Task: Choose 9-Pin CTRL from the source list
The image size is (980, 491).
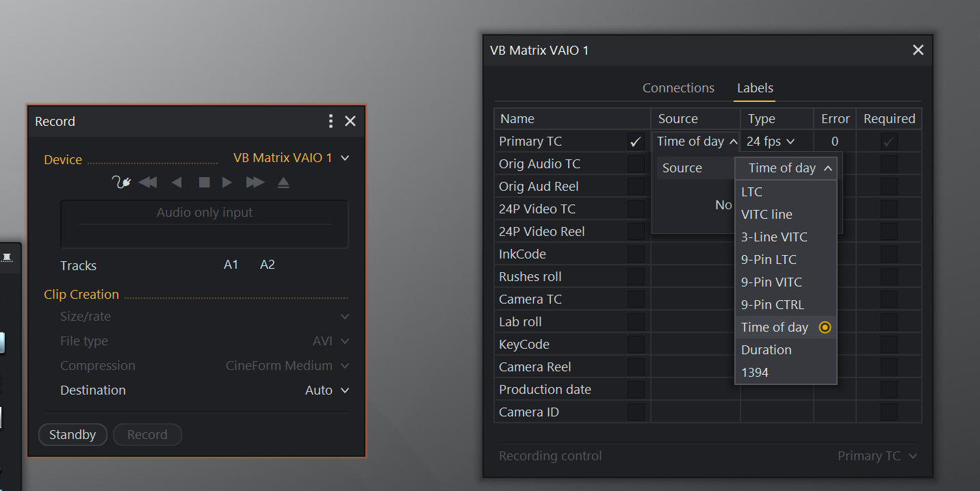Action: pyautogui.click(x=786, y=305)
